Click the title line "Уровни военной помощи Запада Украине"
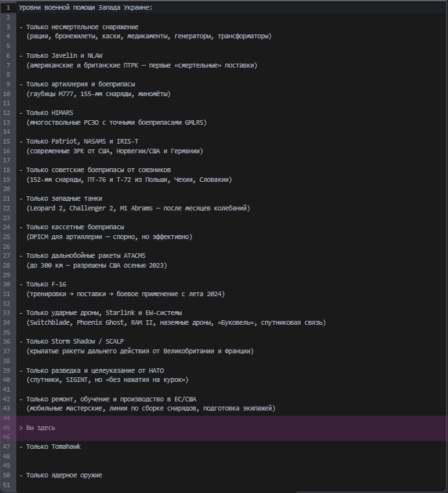 86,7
